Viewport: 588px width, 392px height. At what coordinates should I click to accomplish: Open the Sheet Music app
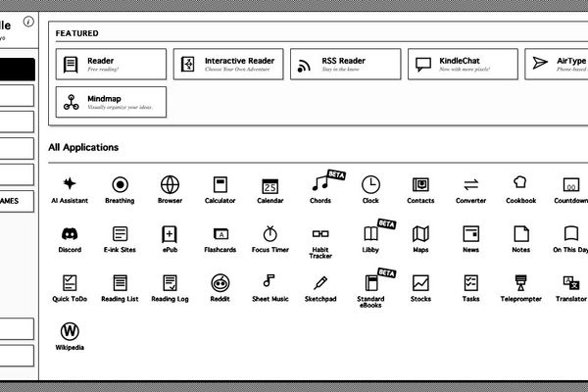270,288
